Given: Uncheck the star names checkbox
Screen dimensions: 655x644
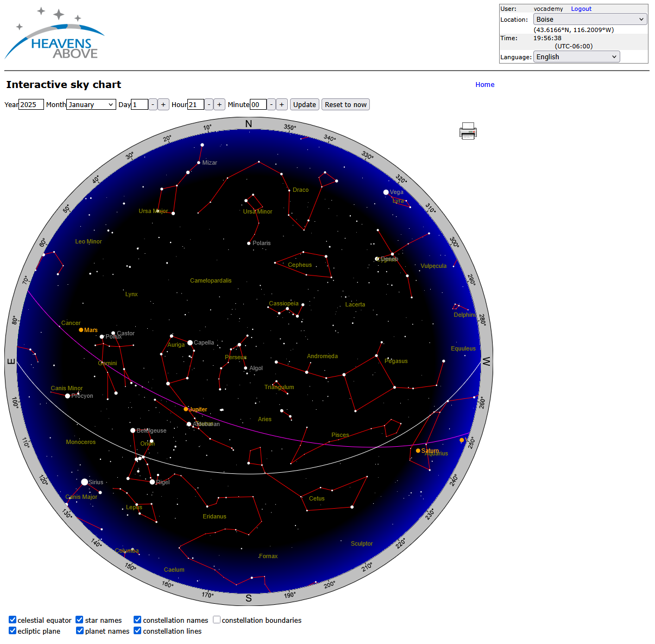Looking at the screenshot, I should 80,620.
